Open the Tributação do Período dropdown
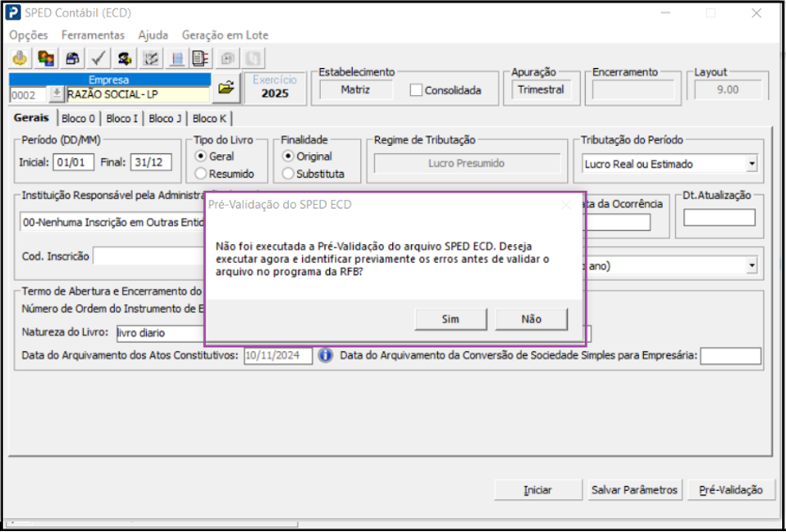Image resolution: width=786 pixels, height=532 pixels. click(x=751, y=164)
